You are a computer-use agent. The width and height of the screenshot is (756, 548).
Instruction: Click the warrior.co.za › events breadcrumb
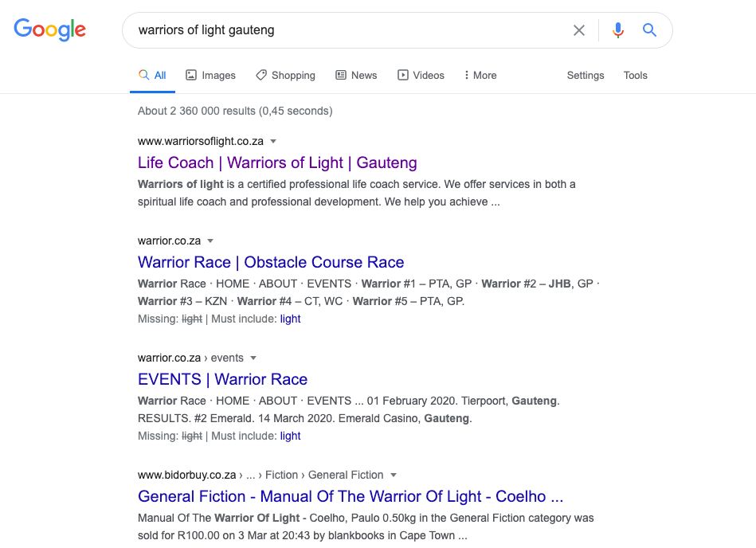pos(190,358)
